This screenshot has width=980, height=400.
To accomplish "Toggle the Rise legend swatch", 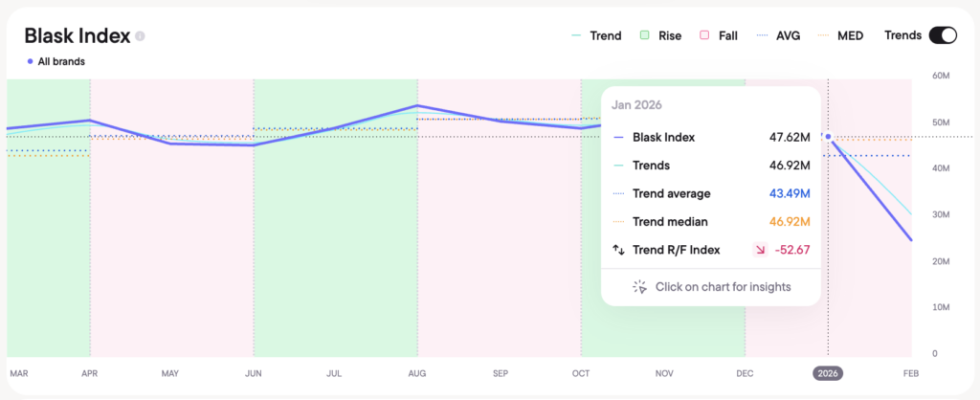I will click(x=645, y=35).
